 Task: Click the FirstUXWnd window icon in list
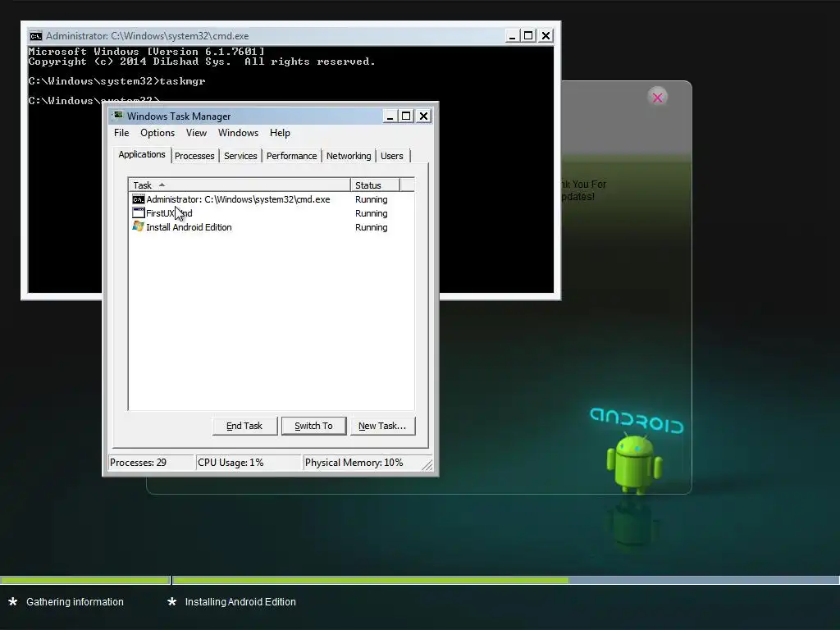[x=138, y=212]
